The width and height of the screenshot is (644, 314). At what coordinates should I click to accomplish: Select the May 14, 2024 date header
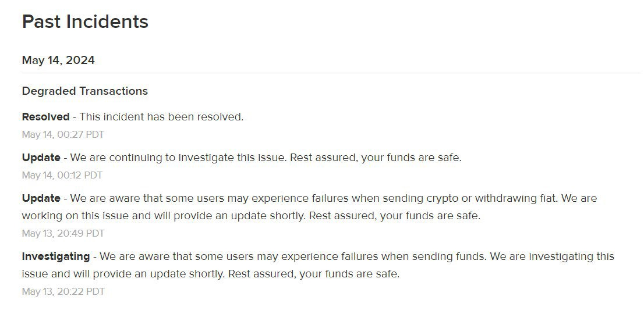58,60
